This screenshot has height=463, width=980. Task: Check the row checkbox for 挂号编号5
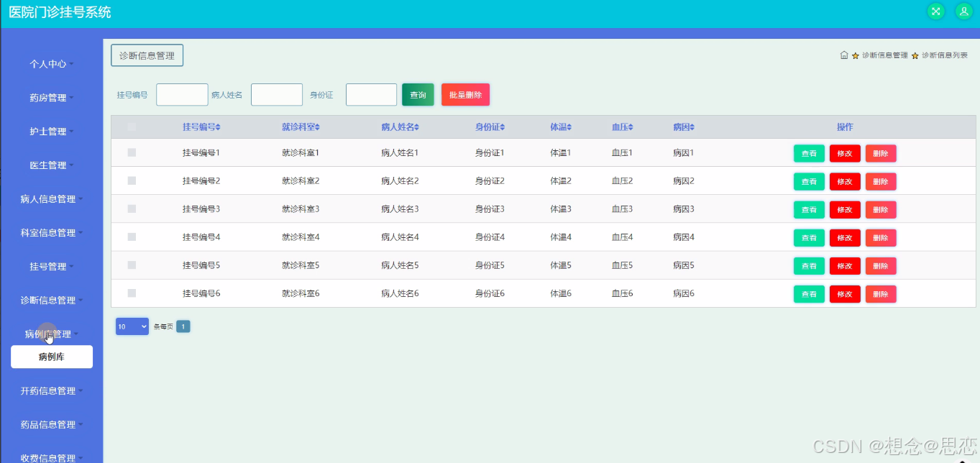click(132, 265)
